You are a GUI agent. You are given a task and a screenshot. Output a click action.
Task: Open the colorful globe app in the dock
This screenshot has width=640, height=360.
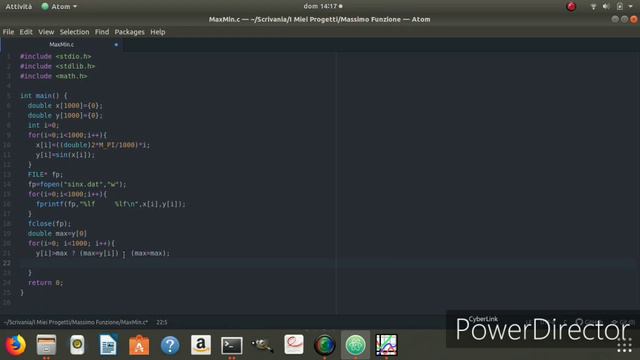click(x=324, y=345)
